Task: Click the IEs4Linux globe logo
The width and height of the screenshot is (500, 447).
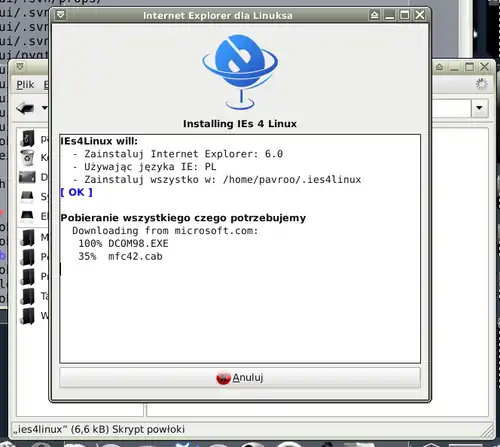Action: point(240,72)
